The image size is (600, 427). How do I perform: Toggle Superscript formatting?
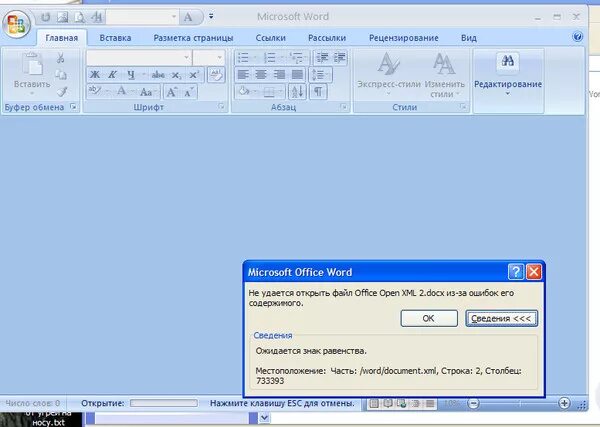point(194,75)
